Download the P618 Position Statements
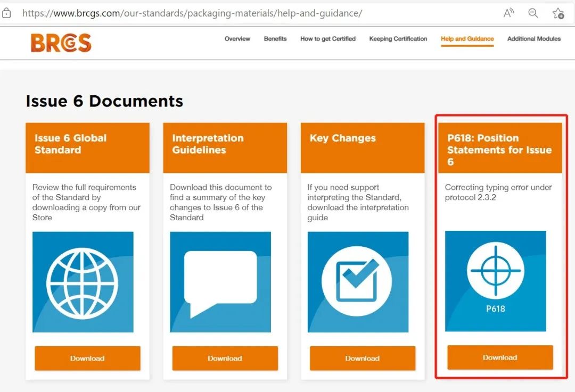 (500, 357)
